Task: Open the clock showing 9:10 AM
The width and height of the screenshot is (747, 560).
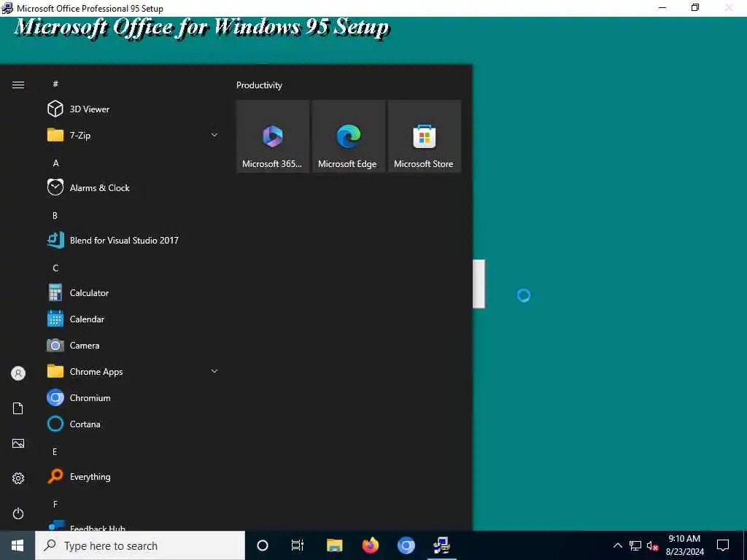Action: click(x=684, y=545)
